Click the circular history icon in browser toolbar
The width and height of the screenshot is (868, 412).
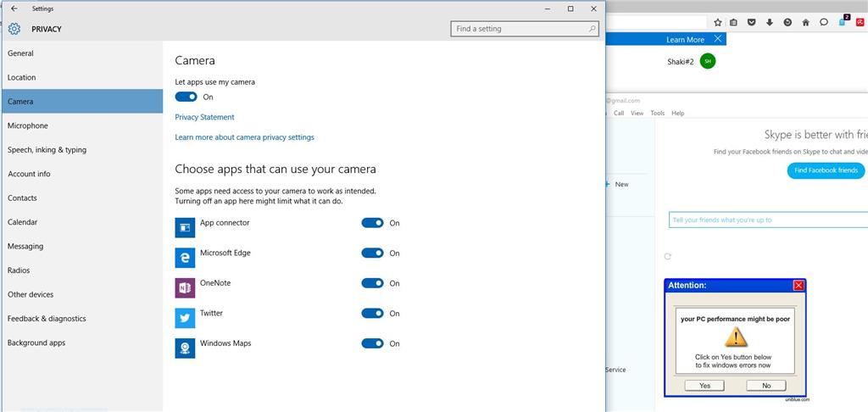(x=787, y=22)
